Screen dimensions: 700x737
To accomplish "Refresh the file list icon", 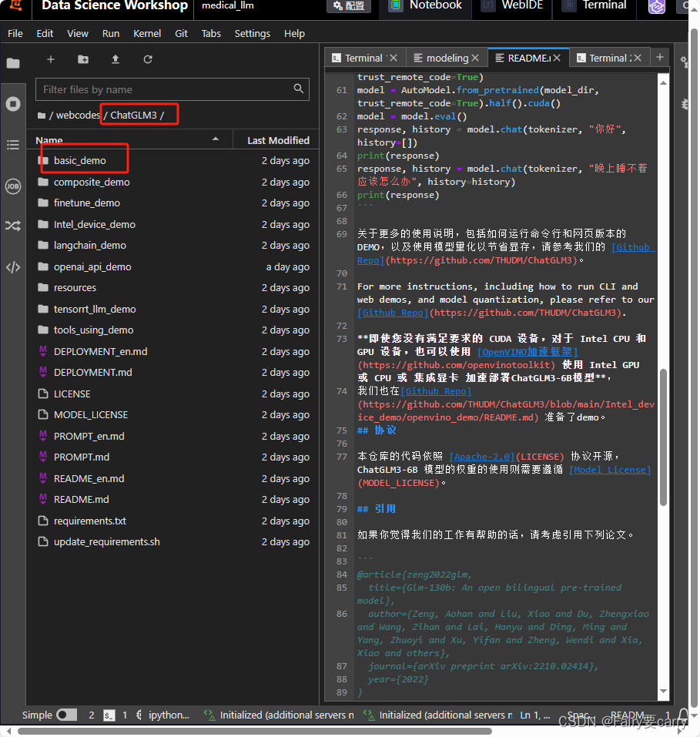I will (x=148, y=59).
